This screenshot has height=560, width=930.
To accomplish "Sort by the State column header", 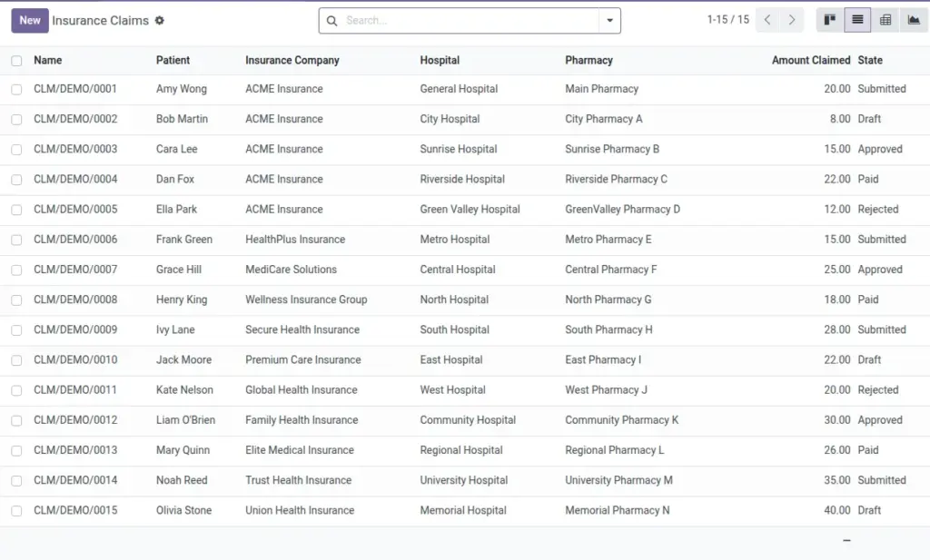I will tap(870, 60).
